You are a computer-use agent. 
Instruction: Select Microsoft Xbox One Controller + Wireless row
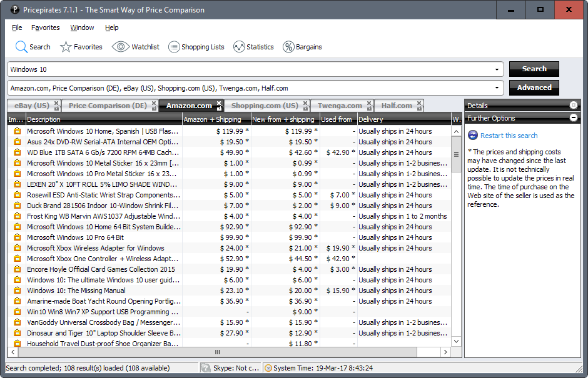(x=229, y=259)
